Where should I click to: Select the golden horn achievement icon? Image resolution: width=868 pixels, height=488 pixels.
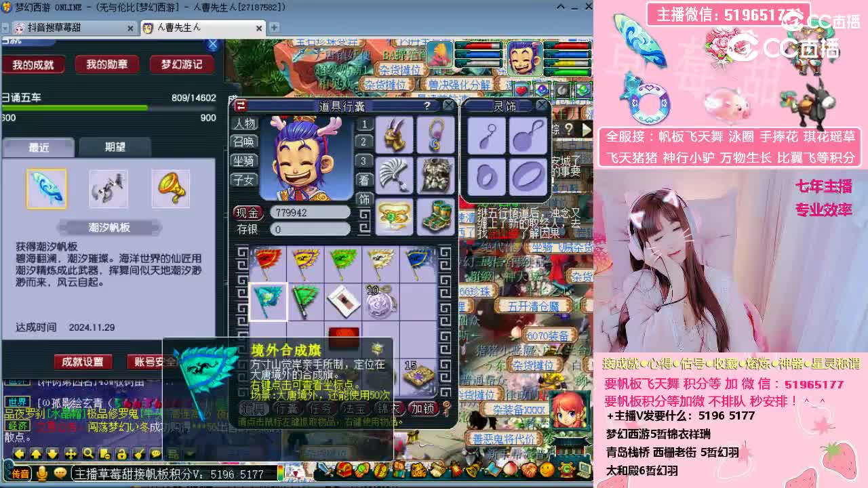click(x=170, y=188)
